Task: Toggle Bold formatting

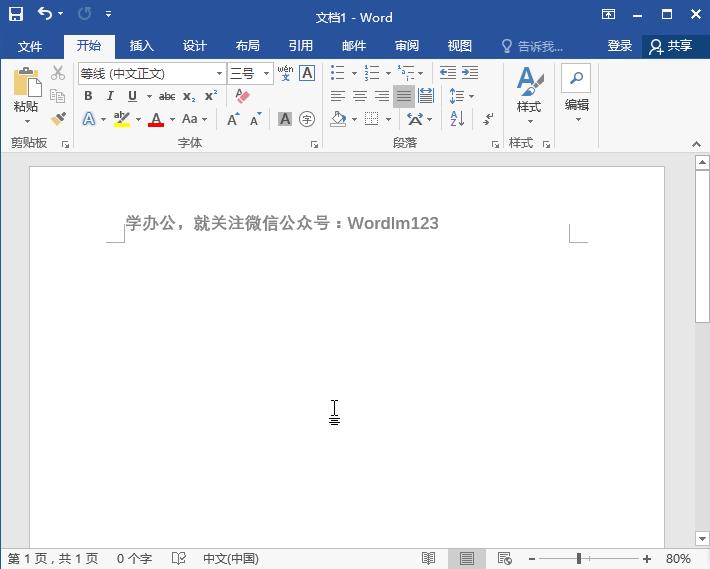Action: point(88,96)
